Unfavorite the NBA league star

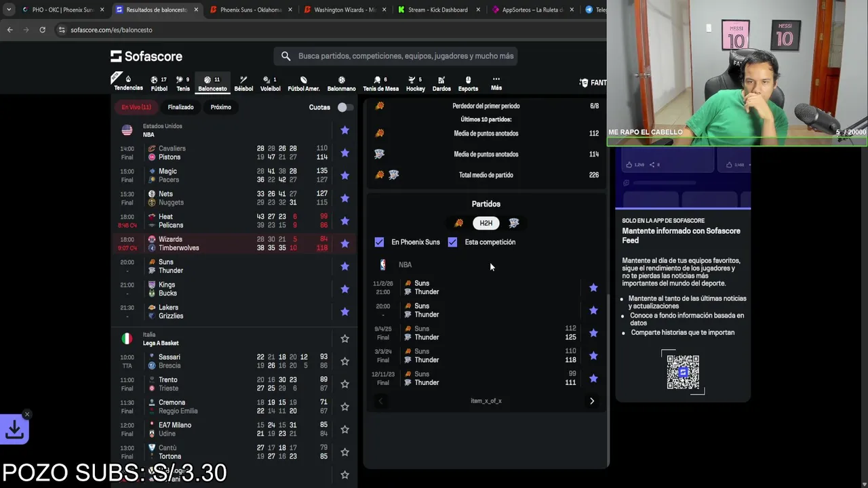pos(344,130)
